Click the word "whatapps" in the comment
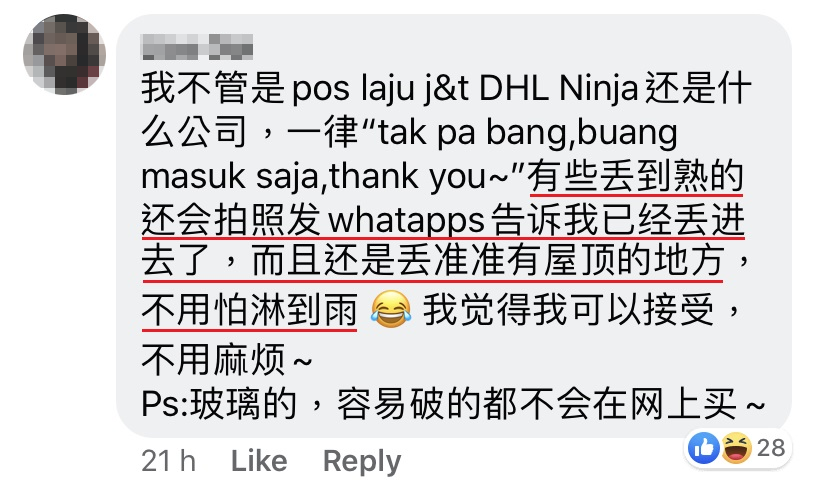This screenshot has width=828, height=485. 406,220
